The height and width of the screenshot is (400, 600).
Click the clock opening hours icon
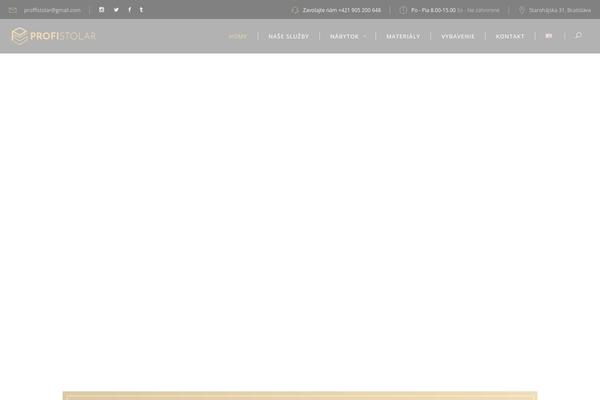[x=403, y=10]
